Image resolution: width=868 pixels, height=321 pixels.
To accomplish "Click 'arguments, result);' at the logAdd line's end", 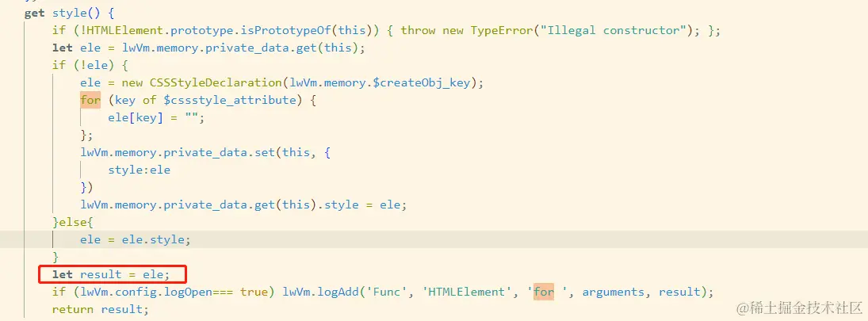I will click(648, 292).
